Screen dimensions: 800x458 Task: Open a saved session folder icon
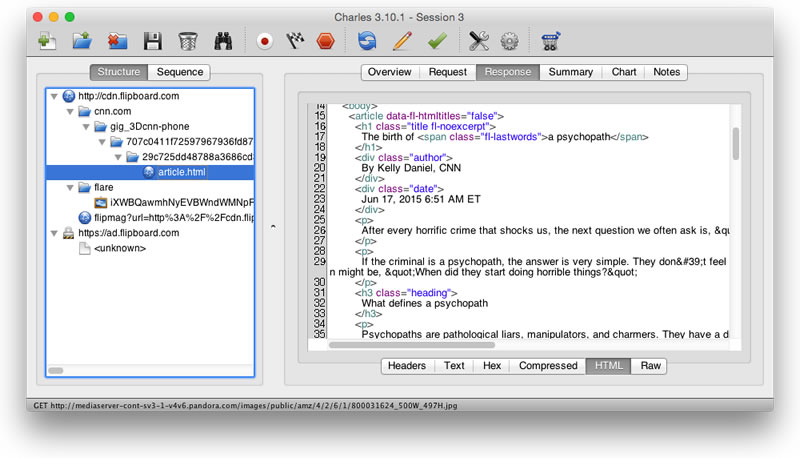(82, 41)
